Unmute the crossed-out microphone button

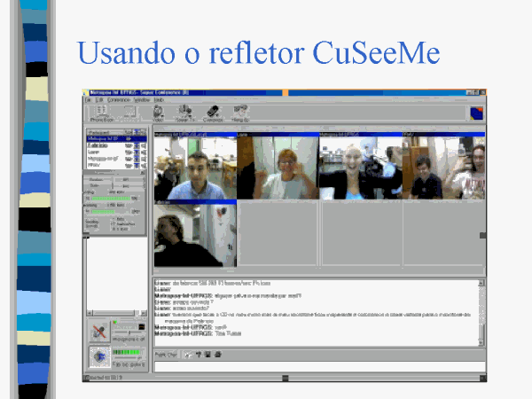99,332
